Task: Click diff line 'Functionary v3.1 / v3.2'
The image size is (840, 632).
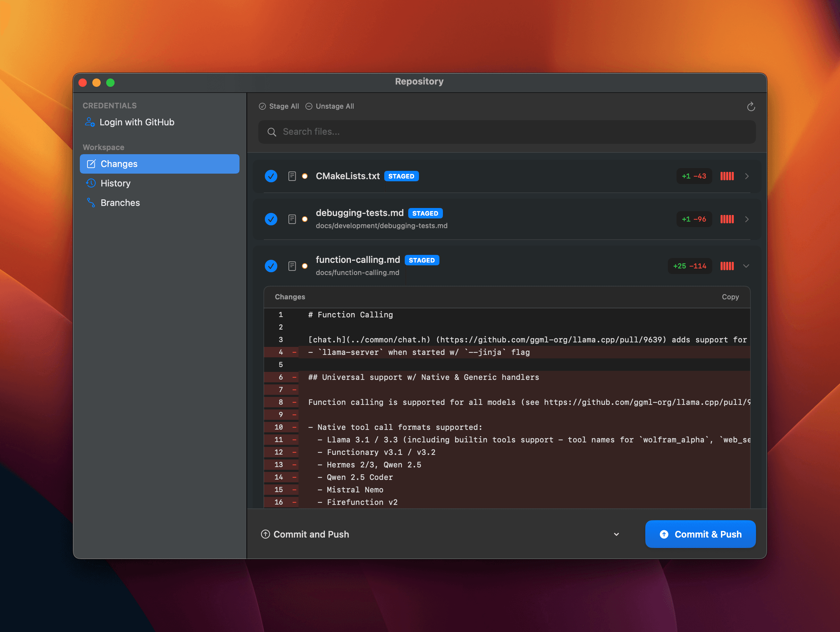Action: [x=376, y=452]
